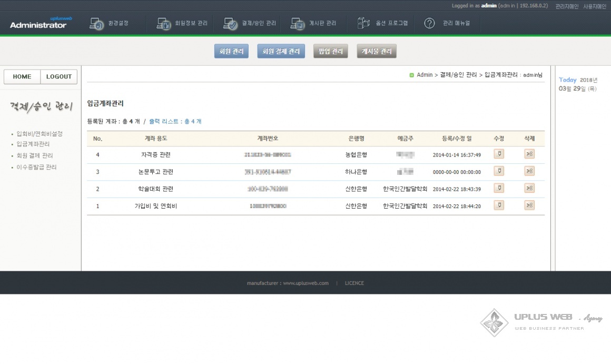Go to 게시판 관리 menu

313,24
